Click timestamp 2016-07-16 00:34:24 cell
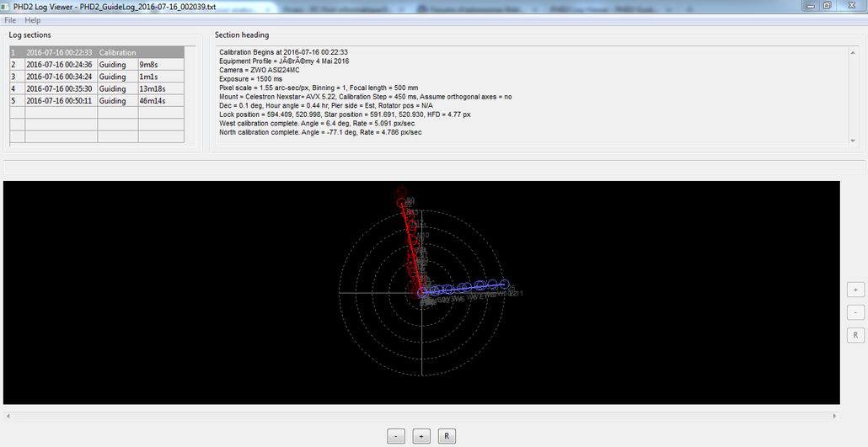Image resolution: width=868 pixels, height=447 pixels. (x=61, y=77)
